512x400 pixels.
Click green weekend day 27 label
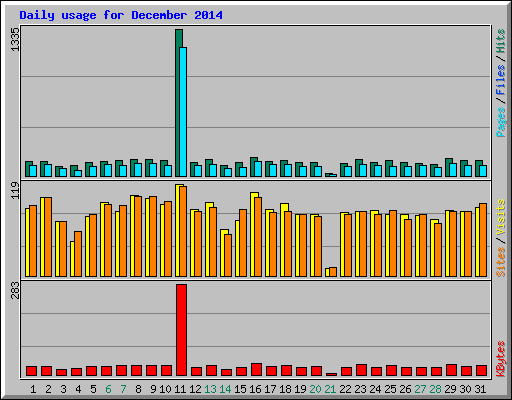tap(420, 389)
